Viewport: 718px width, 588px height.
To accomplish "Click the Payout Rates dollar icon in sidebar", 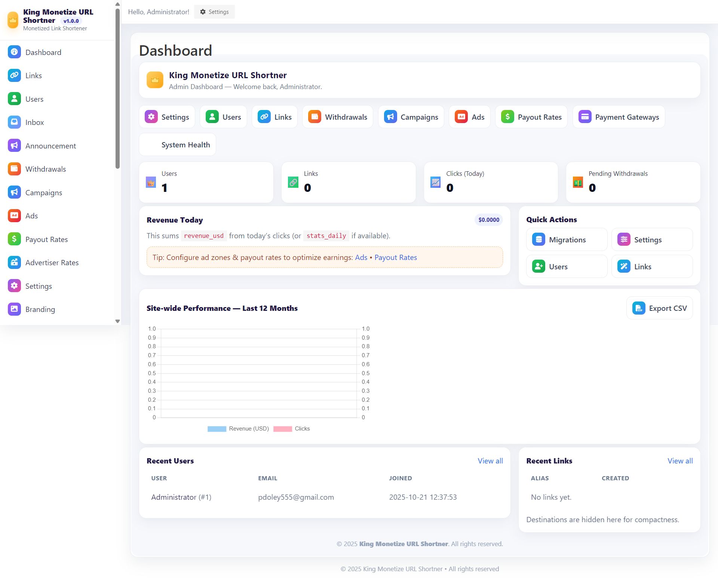I will pos(14,239).
